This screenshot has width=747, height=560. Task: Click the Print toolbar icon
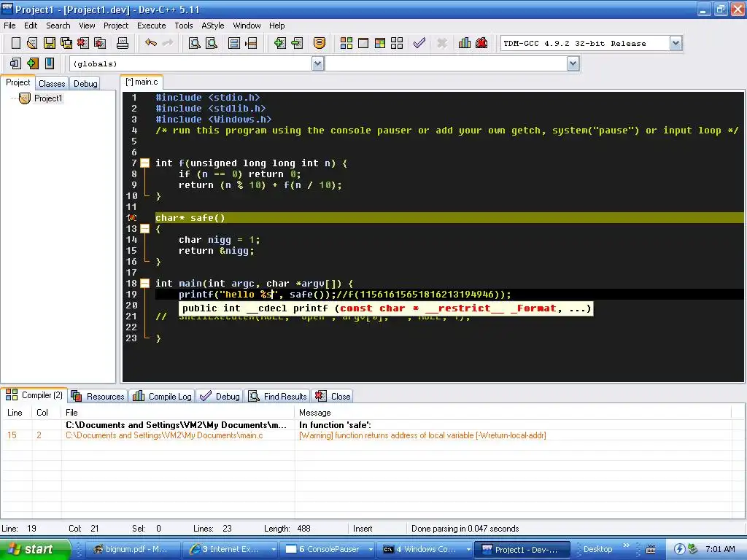pos(123,43)
